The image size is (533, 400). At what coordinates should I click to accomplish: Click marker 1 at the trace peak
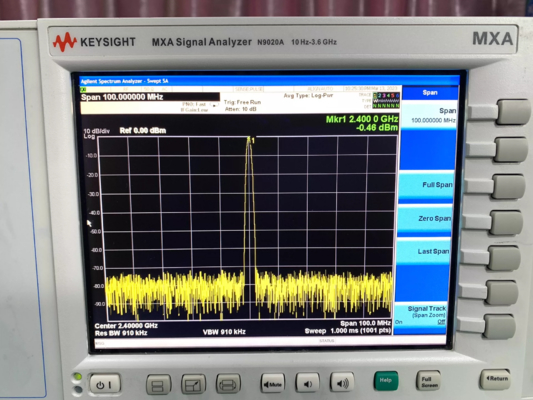tap(250, 140)
